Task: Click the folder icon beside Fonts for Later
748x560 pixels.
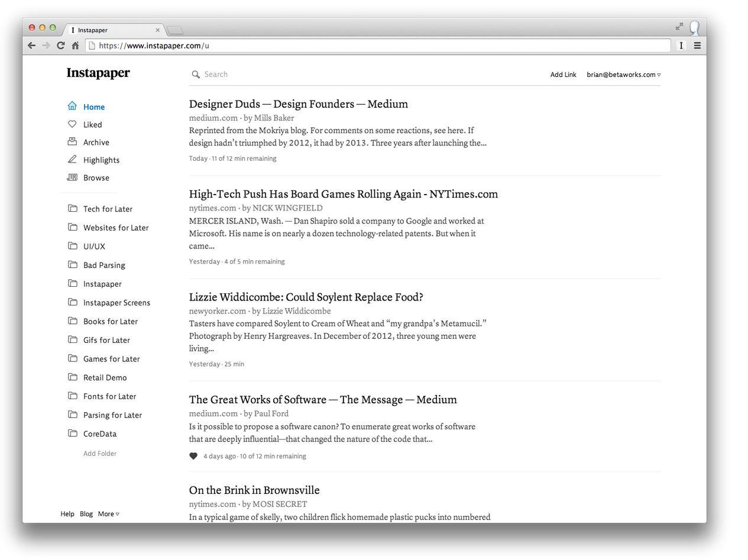Action: pos(73,396)
